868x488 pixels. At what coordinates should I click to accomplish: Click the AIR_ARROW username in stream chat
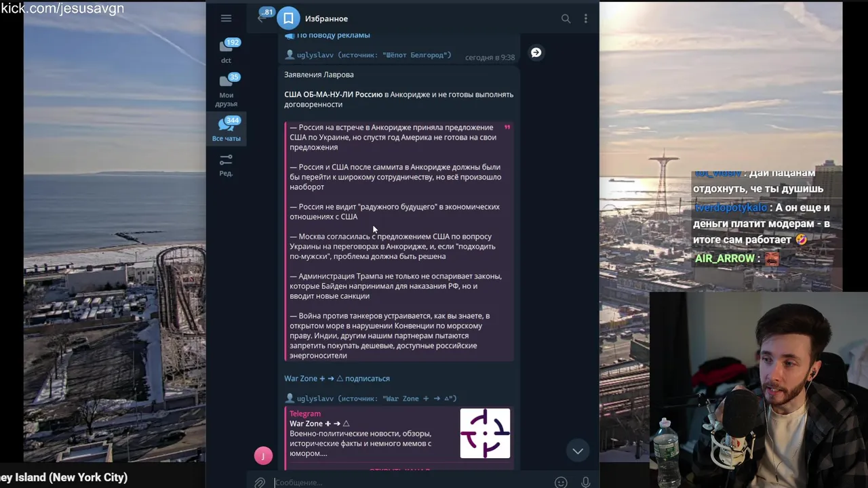(724, 258)
